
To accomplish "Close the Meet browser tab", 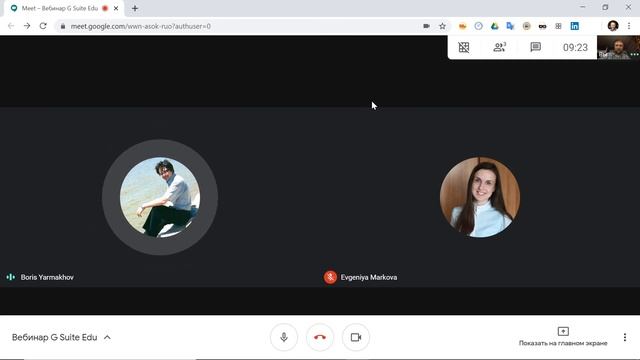I will 116,8.
